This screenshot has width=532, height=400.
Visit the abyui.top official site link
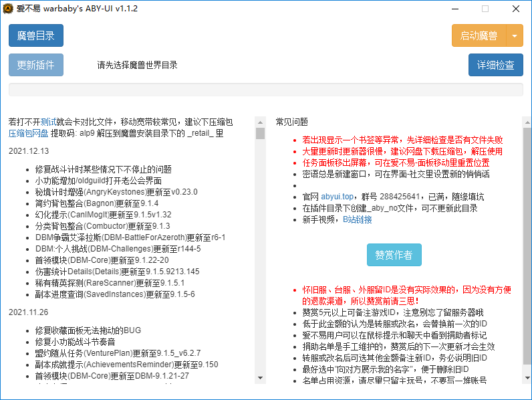(x=337, y=197)
